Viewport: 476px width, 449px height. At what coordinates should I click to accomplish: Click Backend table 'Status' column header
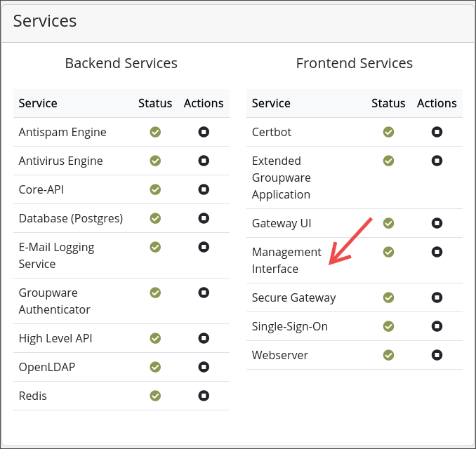point(155,103)
